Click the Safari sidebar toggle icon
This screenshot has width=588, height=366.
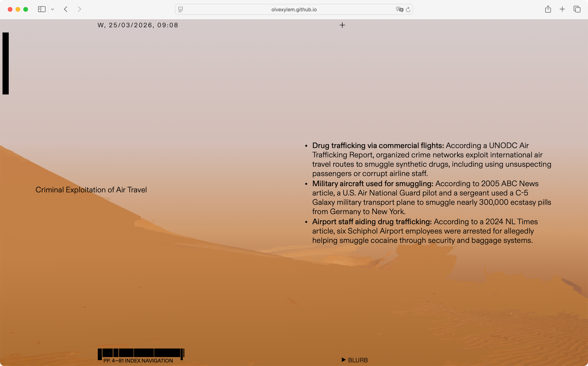[42, 9]
